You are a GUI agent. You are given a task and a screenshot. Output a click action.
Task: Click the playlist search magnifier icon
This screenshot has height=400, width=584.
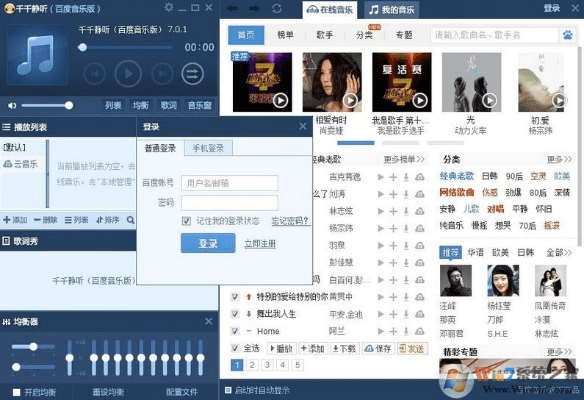click(130, 220)
